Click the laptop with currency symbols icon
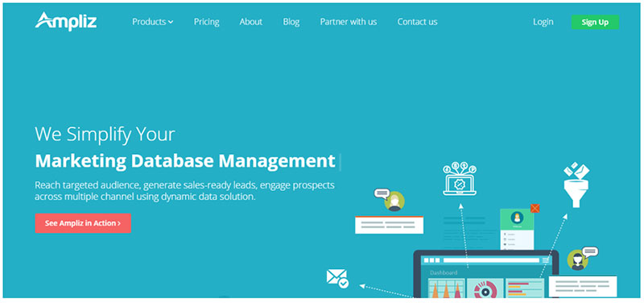Image resolution: width=644 pixels, height=303 pixels. 460,179
